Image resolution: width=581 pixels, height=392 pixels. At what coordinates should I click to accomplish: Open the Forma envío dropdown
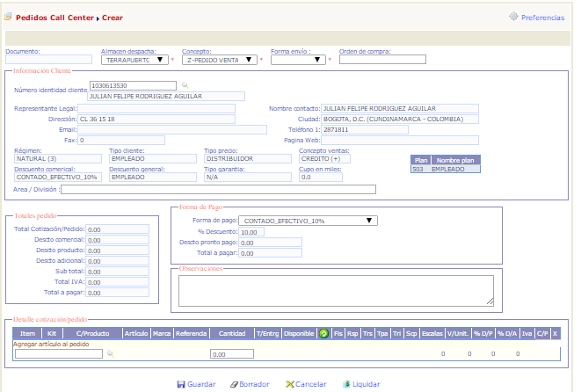tap(297, 61)
